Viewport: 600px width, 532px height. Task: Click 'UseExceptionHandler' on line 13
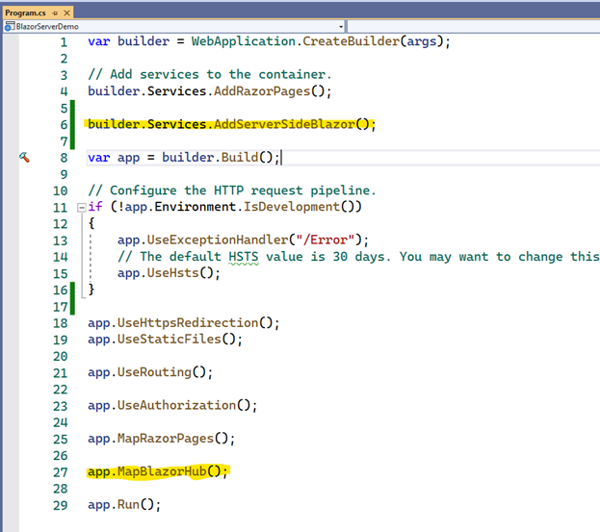217,240
